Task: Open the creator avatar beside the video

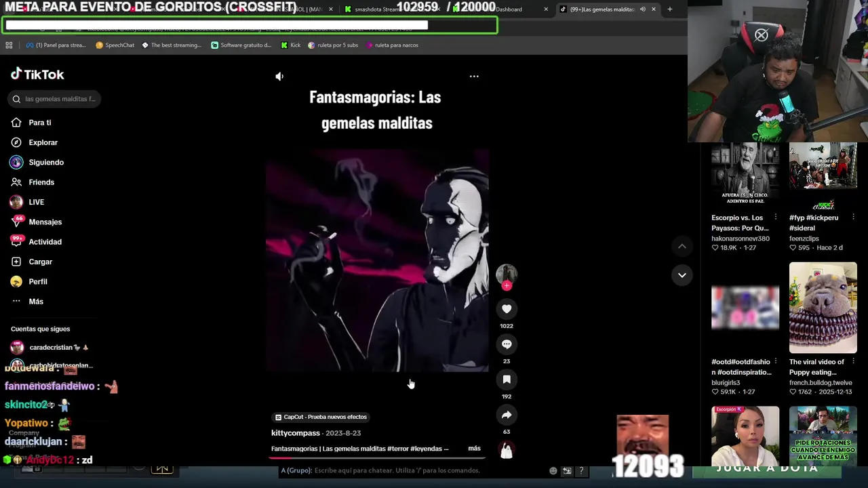Action: 507,274
